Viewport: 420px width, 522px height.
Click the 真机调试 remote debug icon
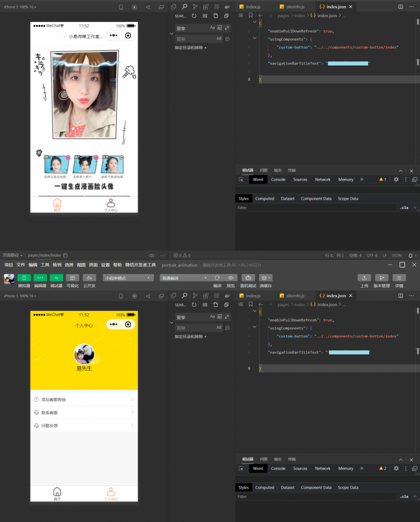248,278
